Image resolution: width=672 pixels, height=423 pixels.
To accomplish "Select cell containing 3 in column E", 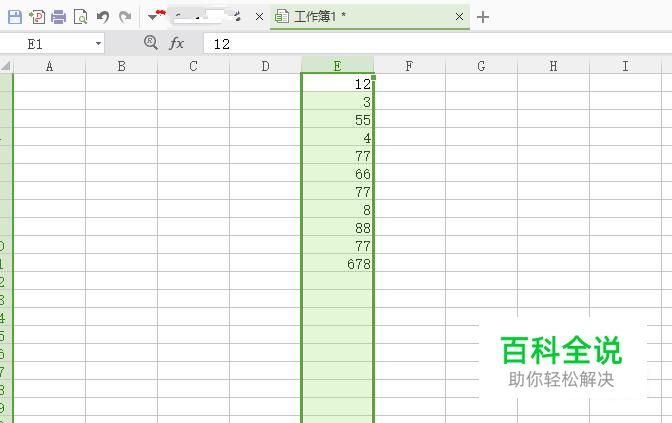I will pos(338,101).
